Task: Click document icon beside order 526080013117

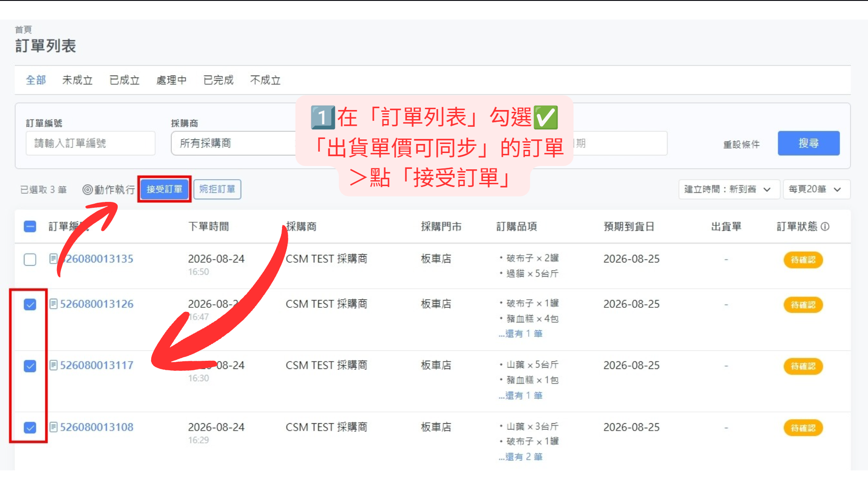Action: pos(53,365)
